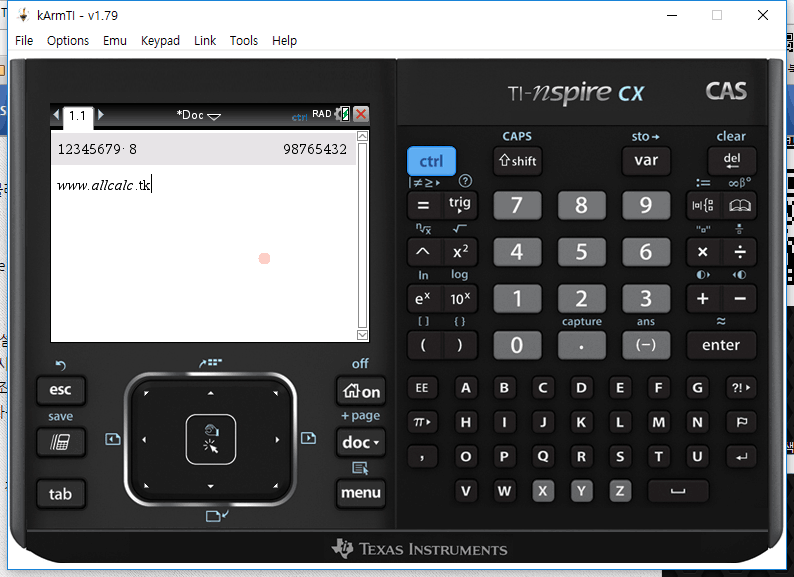Click the multiply key

(x=703, y=252)
